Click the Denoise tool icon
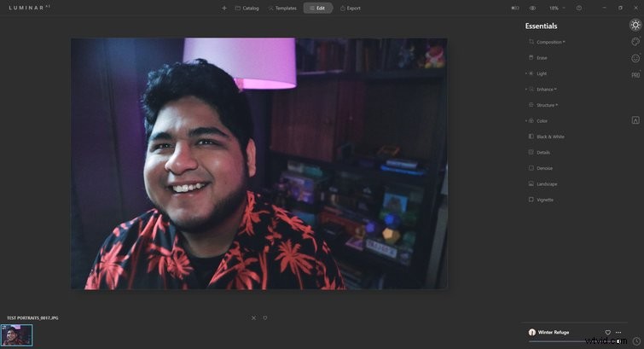 [531, 168]
